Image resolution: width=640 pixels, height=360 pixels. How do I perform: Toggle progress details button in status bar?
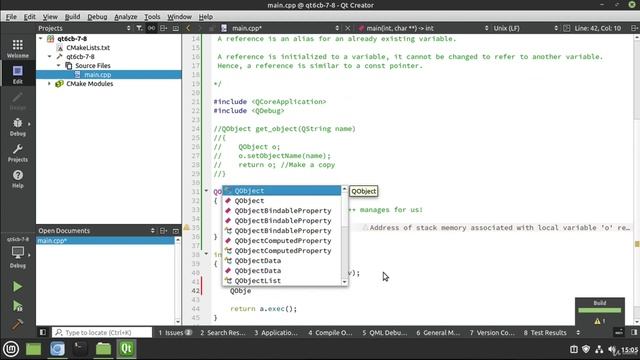tap(619, 332)
